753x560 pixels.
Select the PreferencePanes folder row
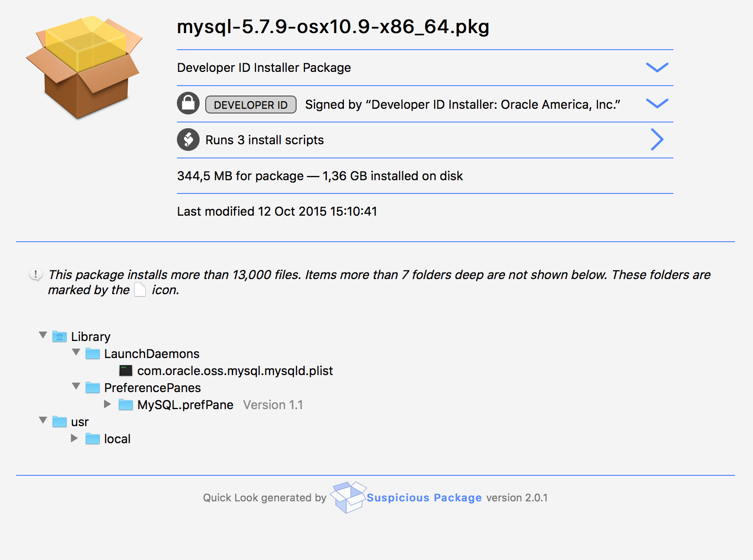152,388
